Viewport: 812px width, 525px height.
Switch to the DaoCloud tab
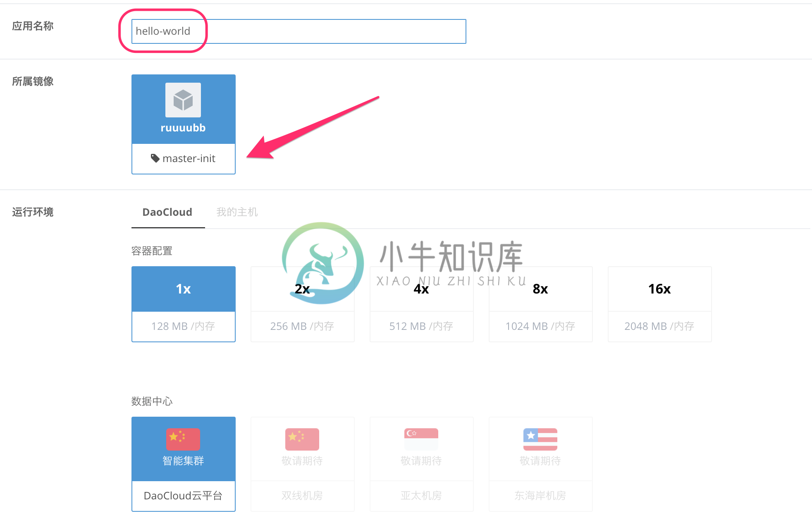point(167,212)
